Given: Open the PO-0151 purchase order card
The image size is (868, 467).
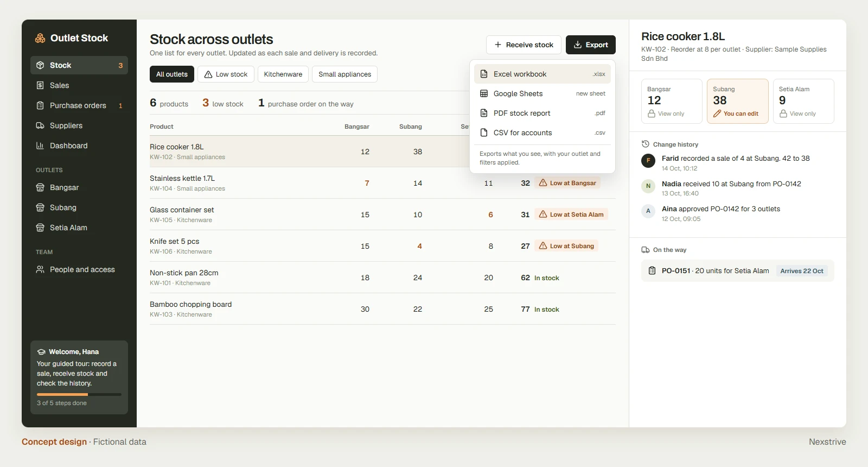Looking at the screenshot, I should click(738, 270).
